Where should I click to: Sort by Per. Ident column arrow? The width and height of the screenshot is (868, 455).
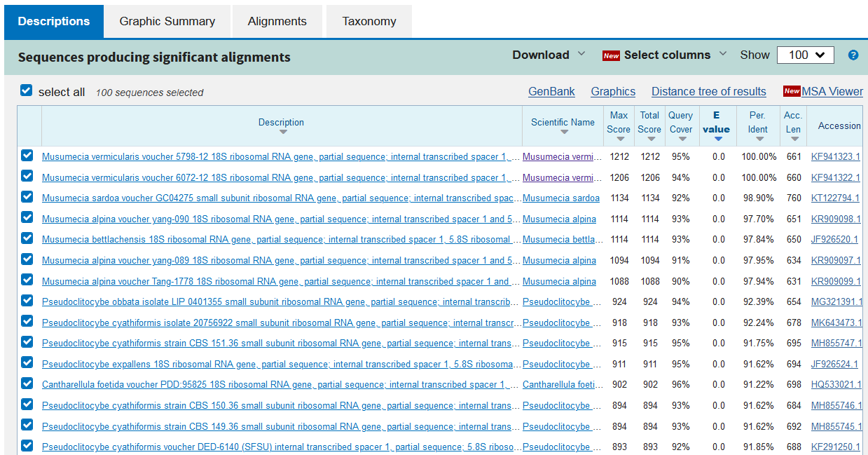coord(759,139)
